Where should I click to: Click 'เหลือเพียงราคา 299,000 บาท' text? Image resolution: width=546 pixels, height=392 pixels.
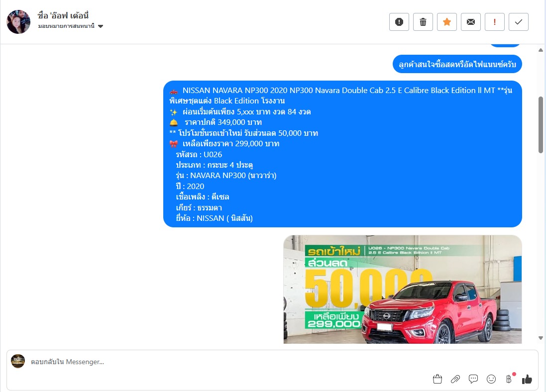[x=231, y=143]
